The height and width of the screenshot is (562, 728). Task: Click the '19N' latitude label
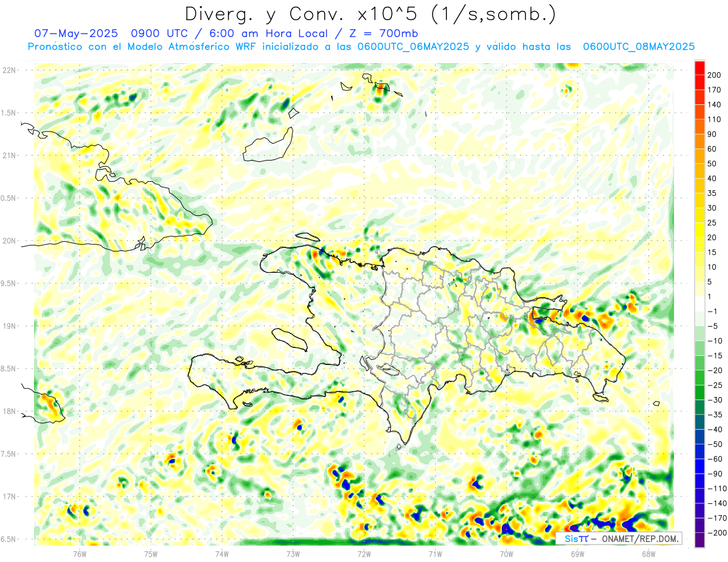pyautogui.click(x=9, y=326)
